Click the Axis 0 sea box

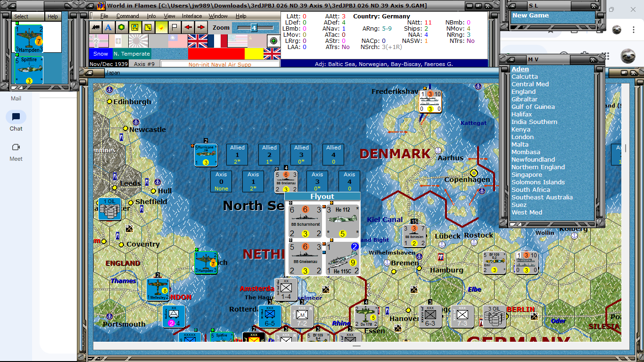[222, 181]
